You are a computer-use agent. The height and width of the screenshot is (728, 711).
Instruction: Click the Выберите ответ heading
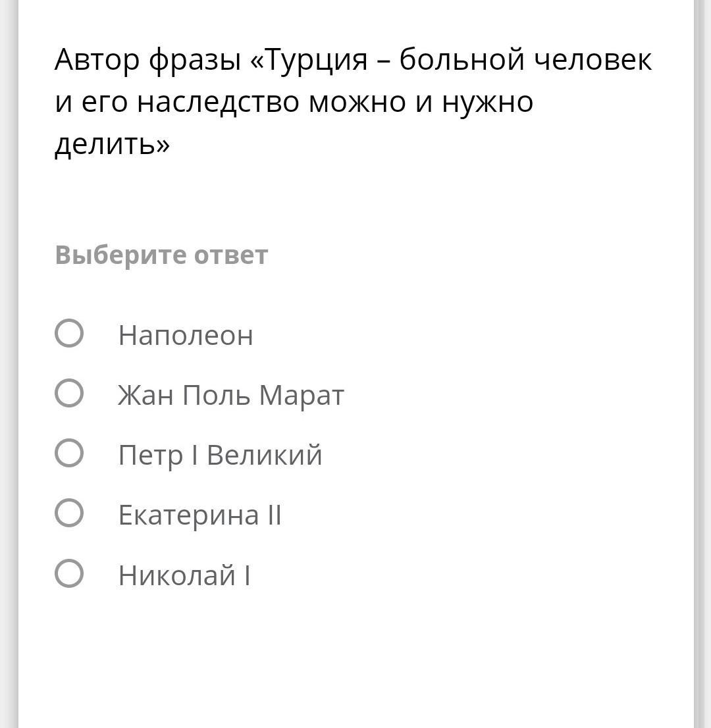coord(161,255)
